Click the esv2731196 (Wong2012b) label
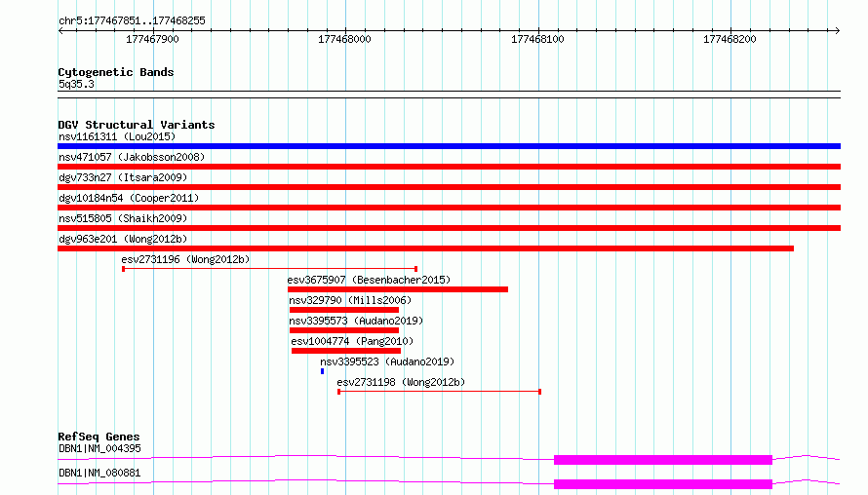 185,259
